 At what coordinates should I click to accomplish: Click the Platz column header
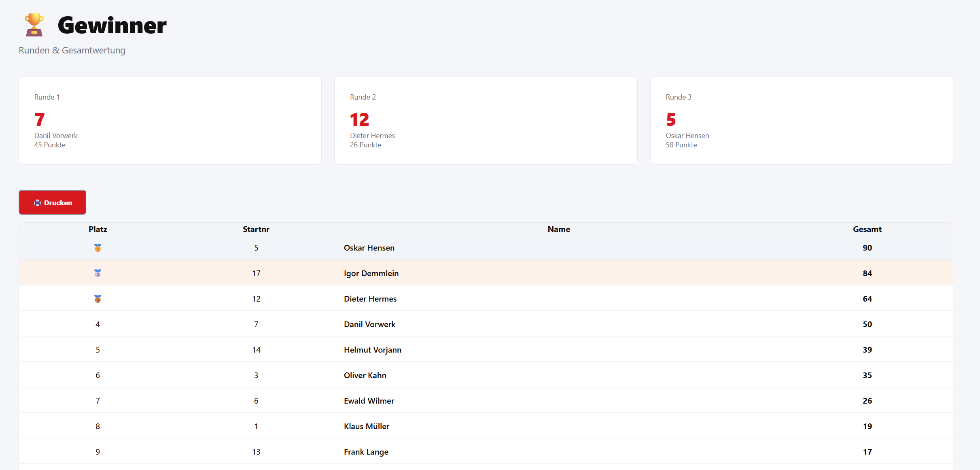pyautogui.click(x=98, y=229)
